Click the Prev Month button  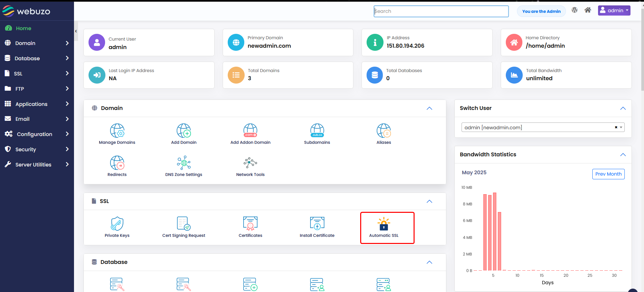pyautogui.click(x=608, y=174)
